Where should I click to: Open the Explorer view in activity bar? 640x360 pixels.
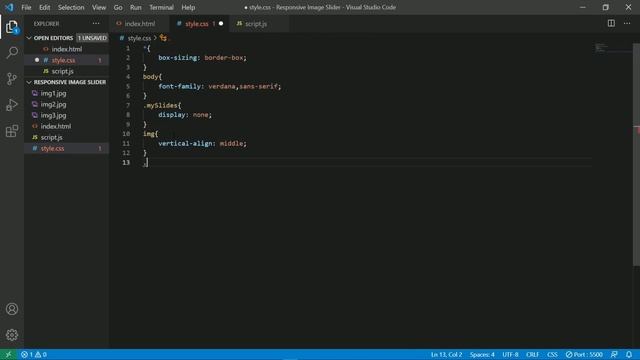[x=12, y=27]
